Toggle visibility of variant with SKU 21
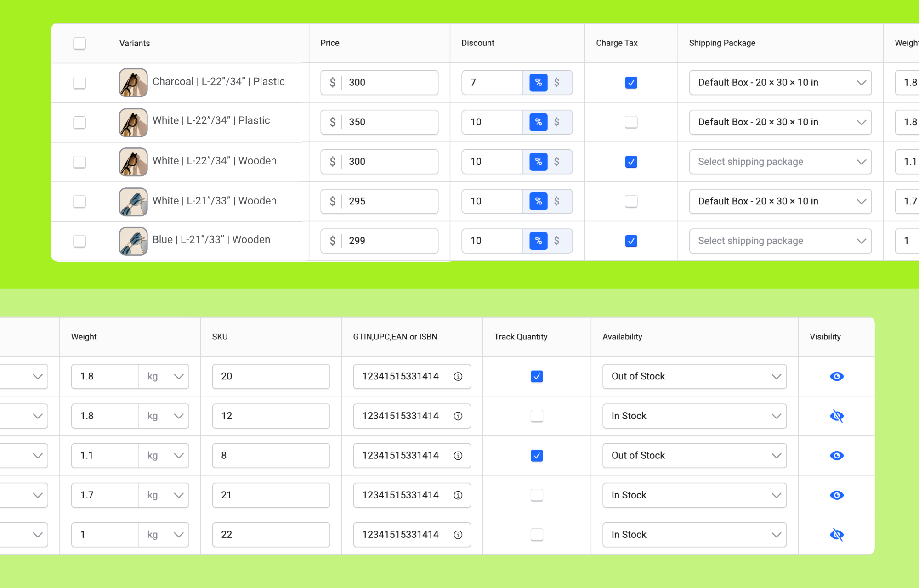This screenshot has width=919, height=588. (x=836, y=495)
